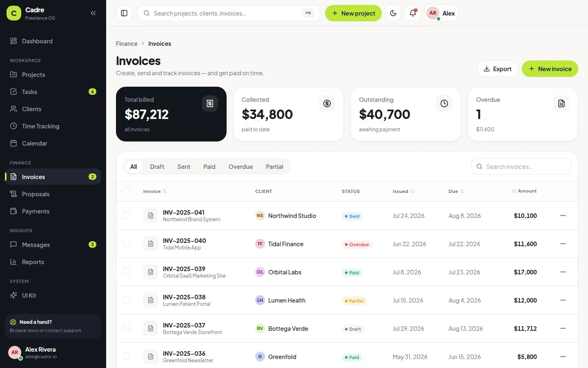Open the Reports page
This screenshot has height=368, width=588.
click(x=53, y=262)
